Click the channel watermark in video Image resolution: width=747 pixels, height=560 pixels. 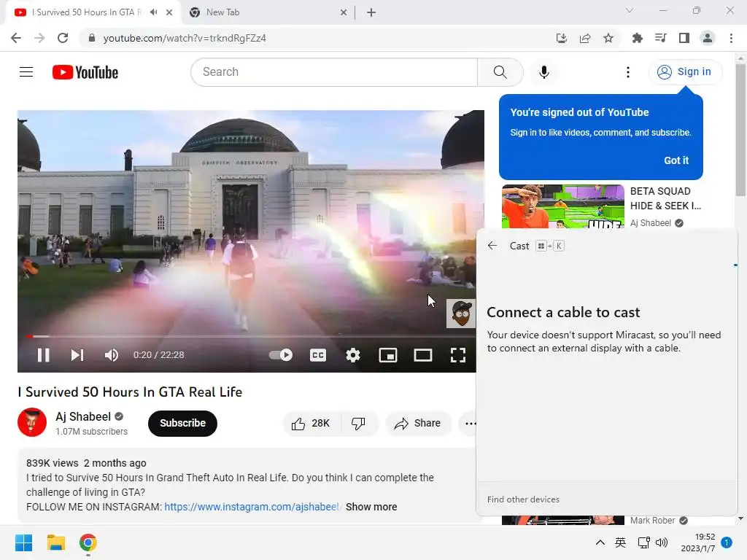tap(461, 314)
